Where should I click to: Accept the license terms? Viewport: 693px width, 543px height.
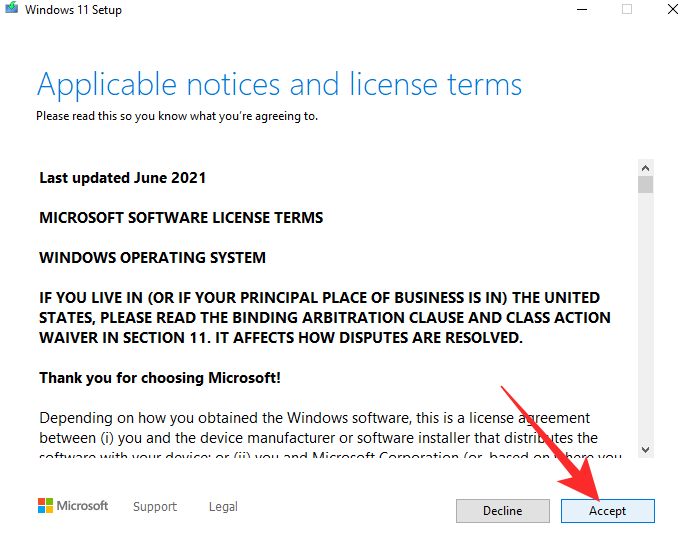pos(607,511)
